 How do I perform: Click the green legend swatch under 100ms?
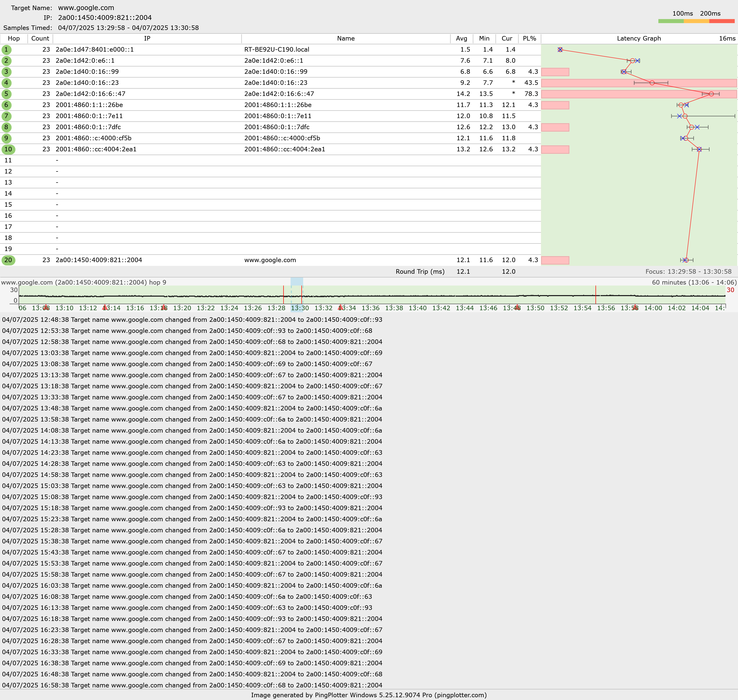671,21
